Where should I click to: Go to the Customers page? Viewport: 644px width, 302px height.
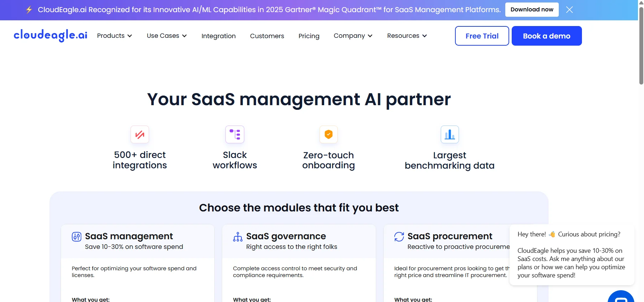[267, 36]
